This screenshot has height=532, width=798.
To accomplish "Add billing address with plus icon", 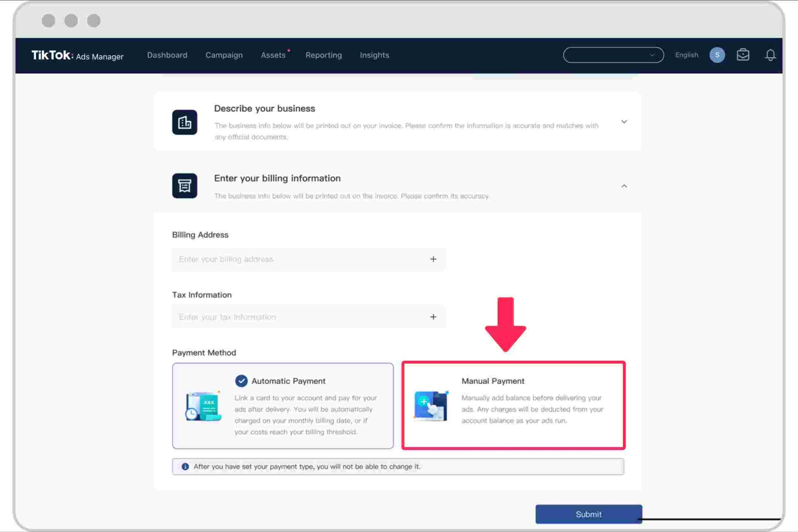I will [x=433, y=259].
